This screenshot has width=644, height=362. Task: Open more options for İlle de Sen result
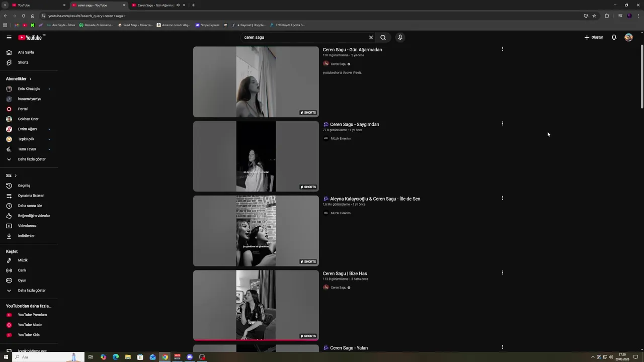pos(502,198)
